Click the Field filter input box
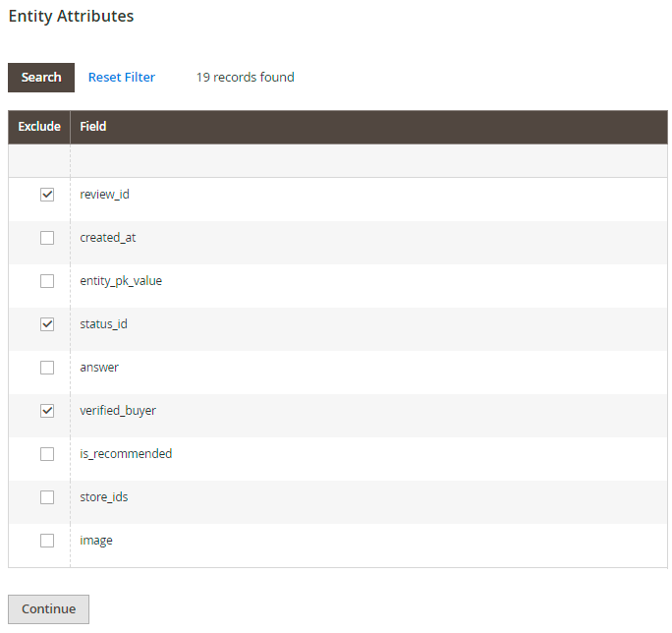The image size is (672, 633). [368, 161]
